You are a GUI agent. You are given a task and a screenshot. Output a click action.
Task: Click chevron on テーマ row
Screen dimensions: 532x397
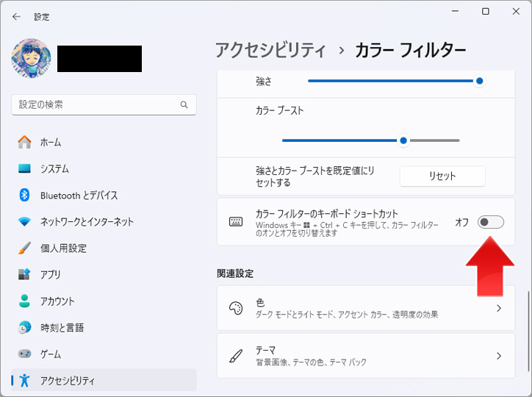[x=499, y=356]
